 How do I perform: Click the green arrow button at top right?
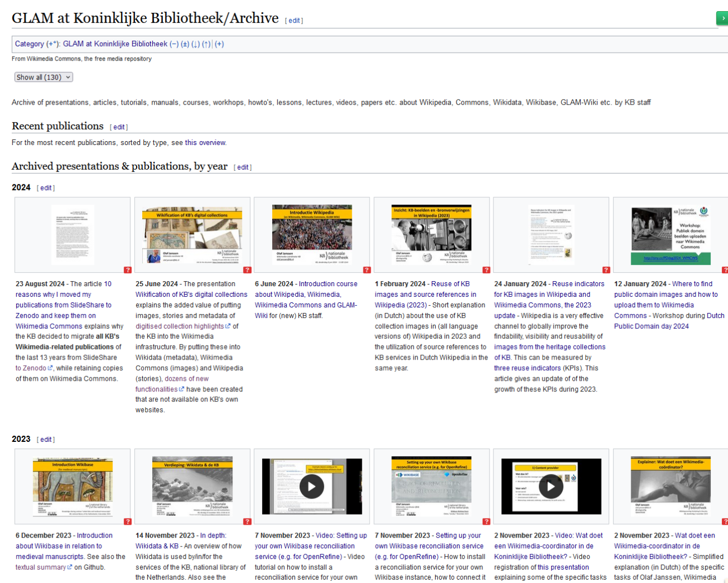(722, 18)
